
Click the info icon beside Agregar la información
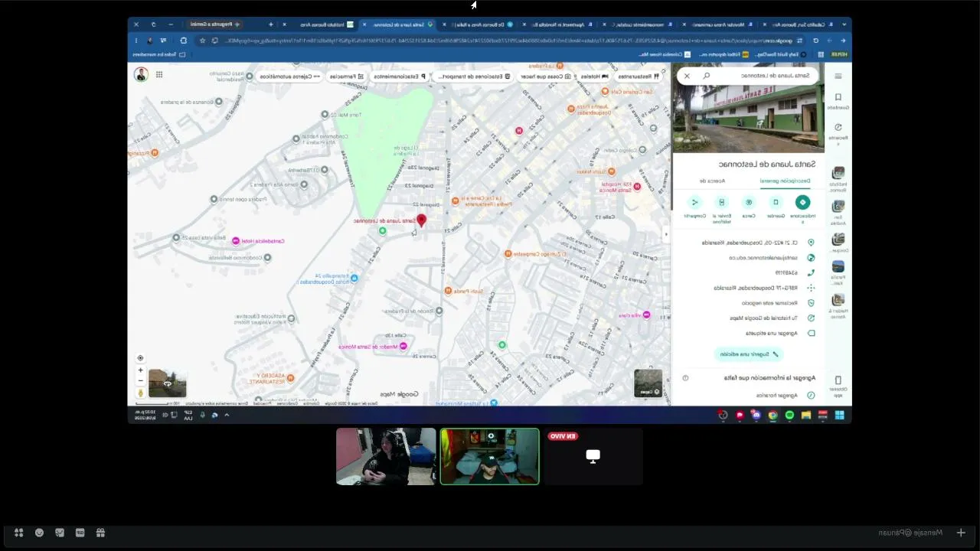click(x=685, y=378)
